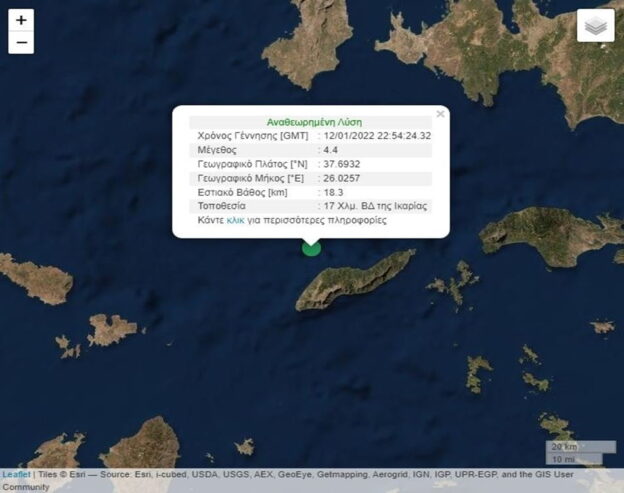
Task: Close the earthquake info popup
Action: pos(440,114)
